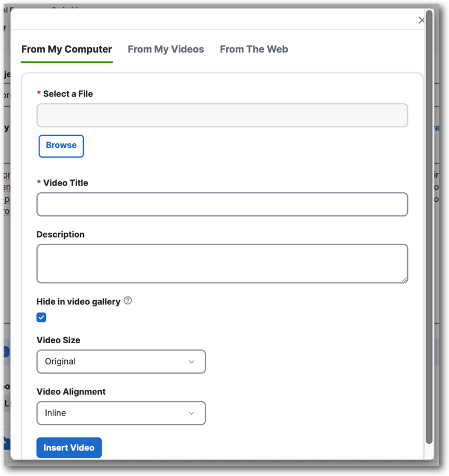
Task: Click the help icon beside Hide in video gallery
Action: [x=128, y=301]
